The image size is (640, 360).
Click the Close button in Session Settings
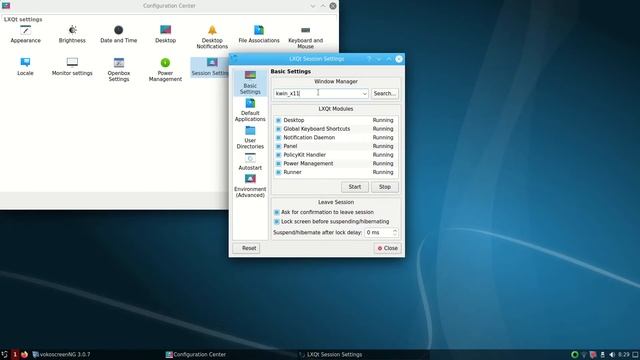(388, 248)
